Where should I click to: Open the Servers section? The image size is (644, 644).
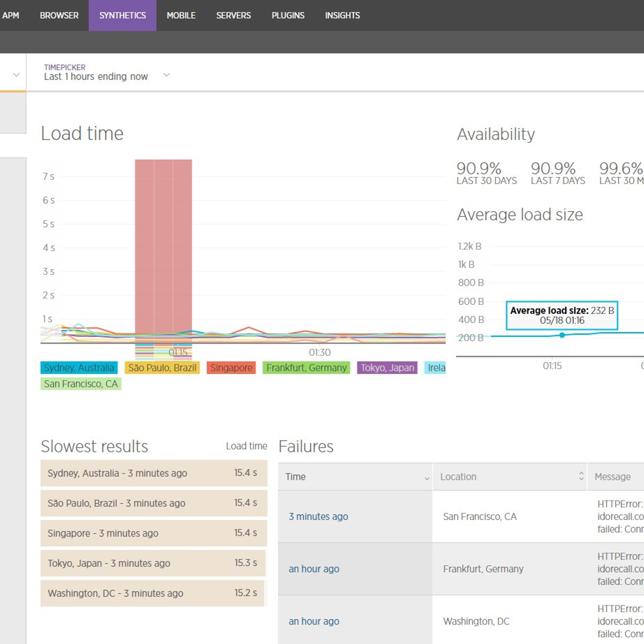[x=233, y=15]
